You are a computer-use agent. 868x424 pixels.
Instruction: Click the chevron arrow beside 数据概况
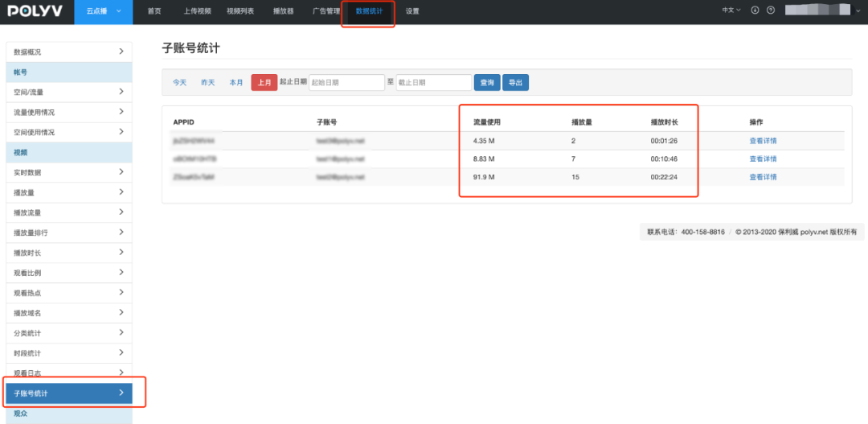tap(121, 51)
